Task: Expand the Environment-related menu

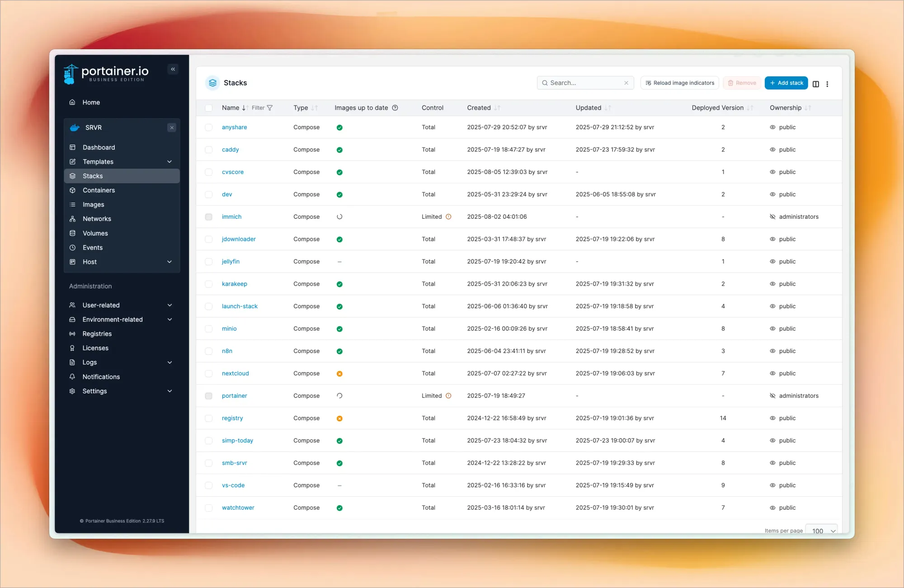Action: coord(169,320)
